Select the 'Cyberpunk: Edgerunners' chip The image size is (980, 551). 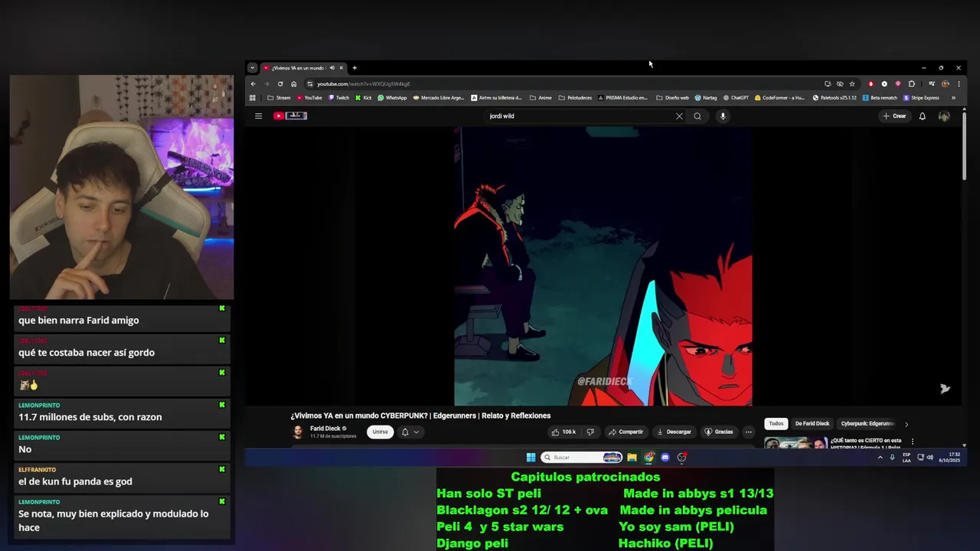tap(867, 423)
